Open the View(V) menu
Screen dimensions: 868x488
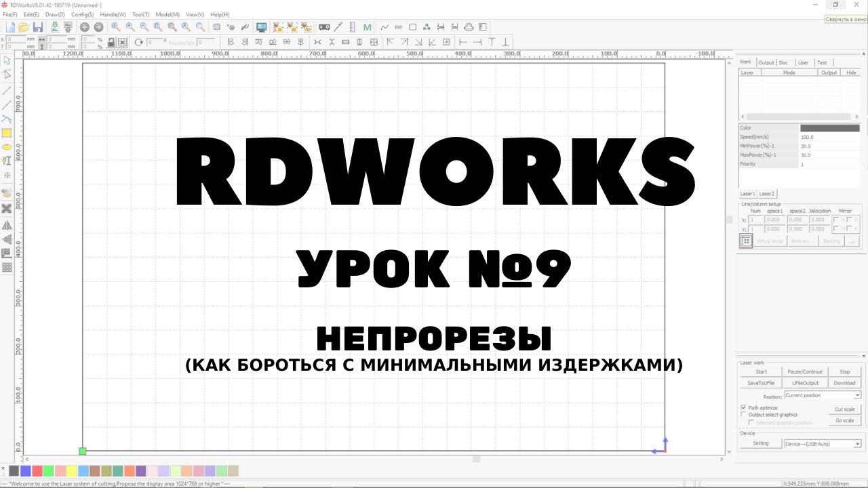click(x=195, y=14)
